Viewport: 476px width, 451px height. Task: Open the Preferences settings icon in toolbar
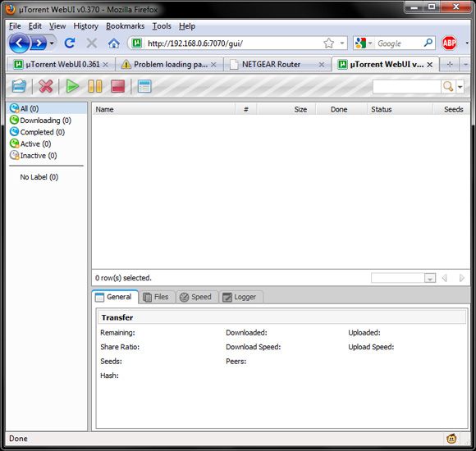(144, 86)
